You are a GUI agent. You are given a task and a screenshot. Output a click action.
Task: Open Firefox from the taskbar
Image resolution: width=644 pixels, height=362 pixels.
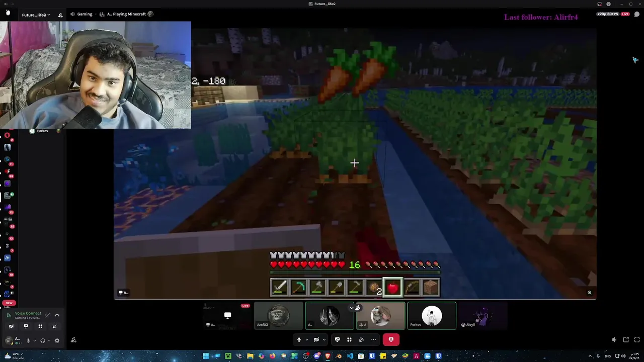click(x=272, y=356)
